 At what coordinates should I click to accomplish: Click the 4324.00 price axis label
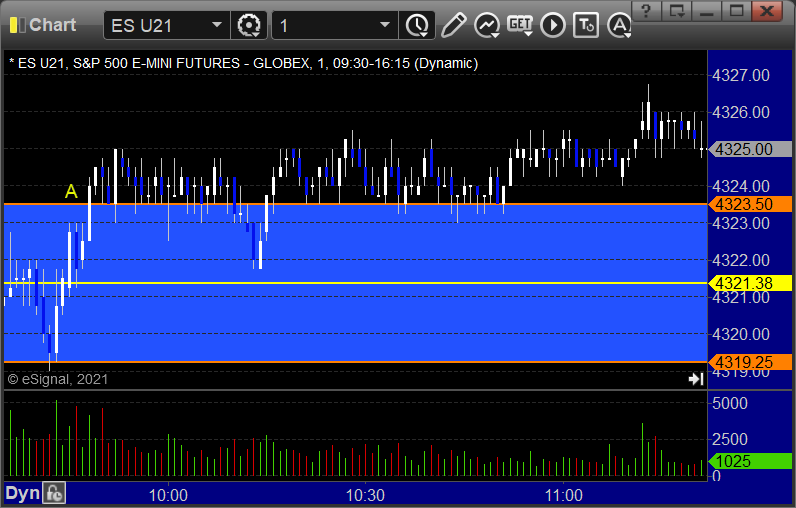pyautogui.click(x=741, y=186)
